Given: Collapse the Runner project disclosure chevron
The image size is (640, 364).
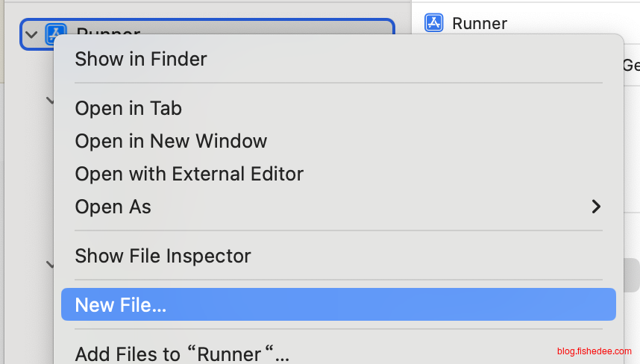Looking at the screenshot, I should (x=31, y=34).
